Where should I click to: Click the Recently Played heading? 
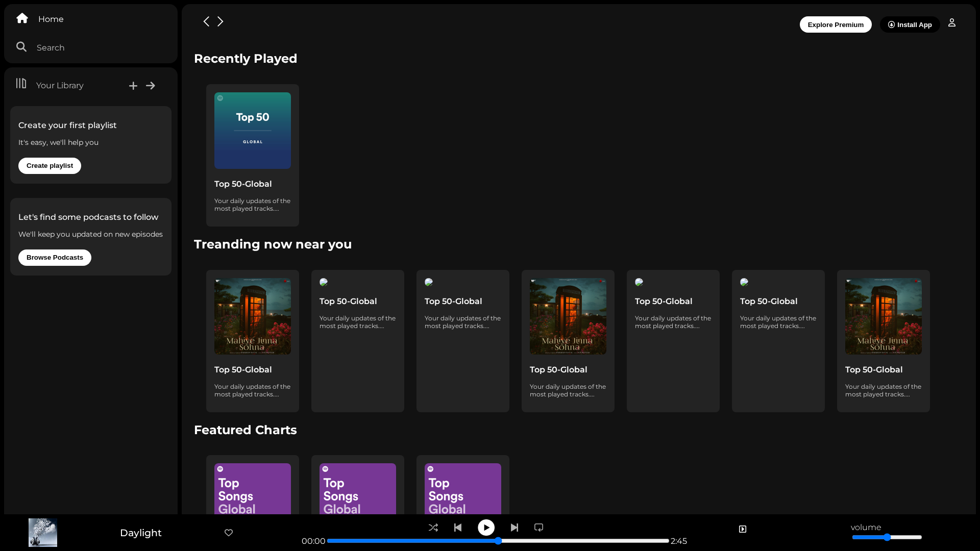[x=246, y=59]
